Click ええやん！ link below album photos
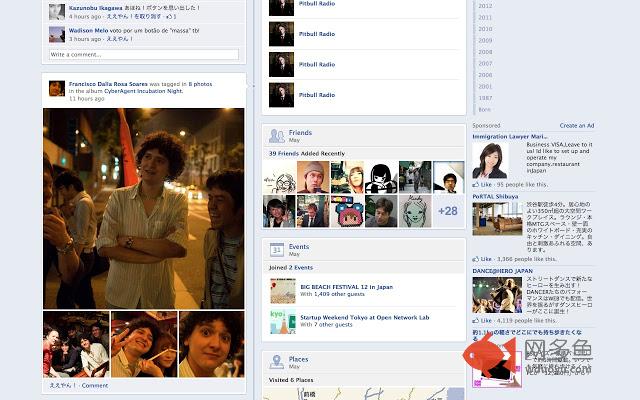This screenshot has height=400, width=640. click(63, 385)
